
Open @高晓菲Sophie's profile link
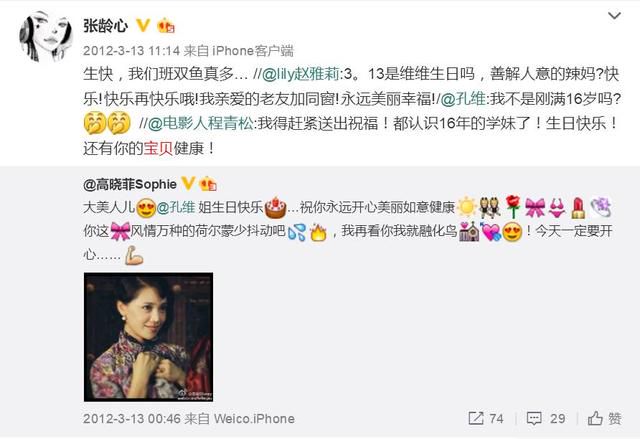[x=130, y=184]
